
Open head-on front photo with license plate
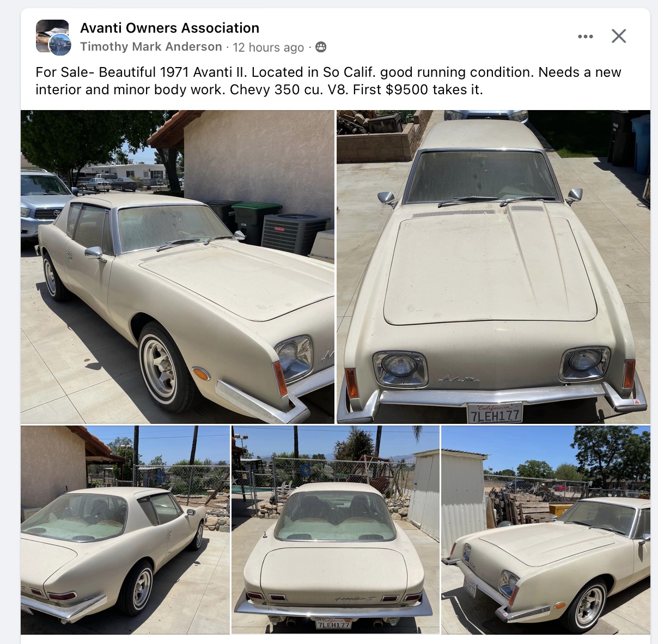493,267
